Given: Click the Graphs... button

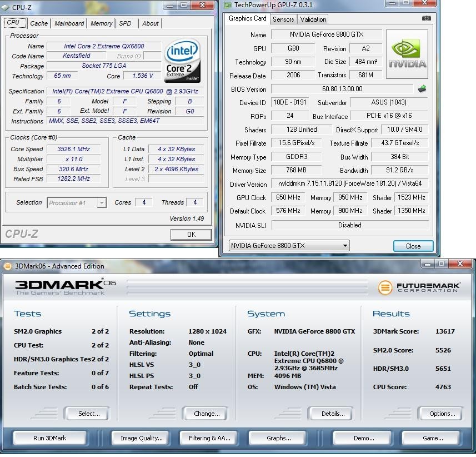Looking at the screenshot, I should 277,438.
